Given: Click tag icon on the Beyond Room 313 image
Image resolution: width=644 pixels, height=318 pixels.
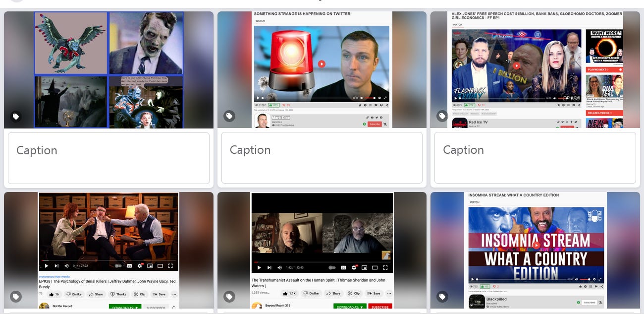Looking at the screenshot, I should point(229,297).
